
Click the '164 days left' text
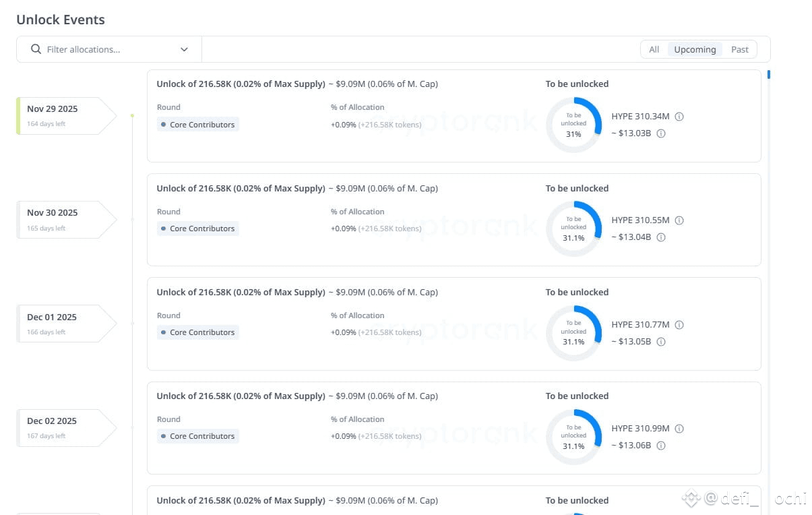tap(46, 124)
